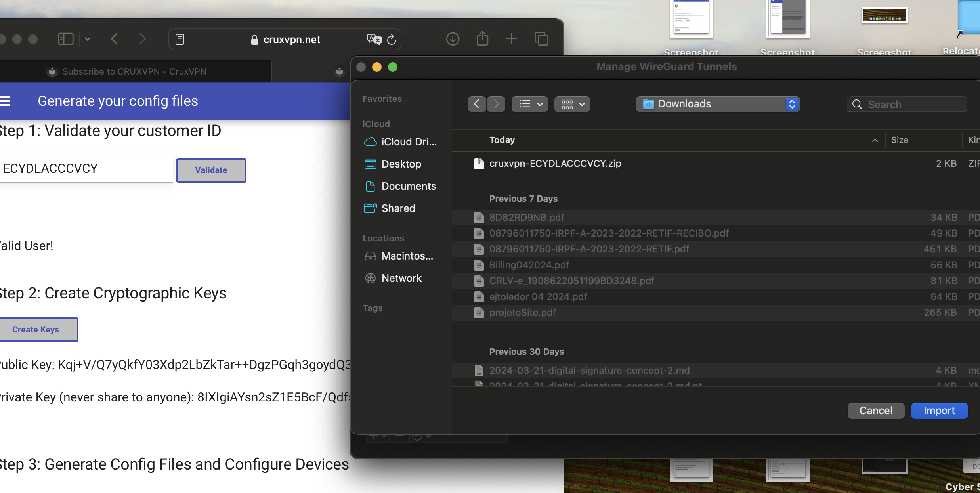This screenshot has width=980, height=493.
Task: Click Safari's reload page icon
Action: [x=391, y=39]
